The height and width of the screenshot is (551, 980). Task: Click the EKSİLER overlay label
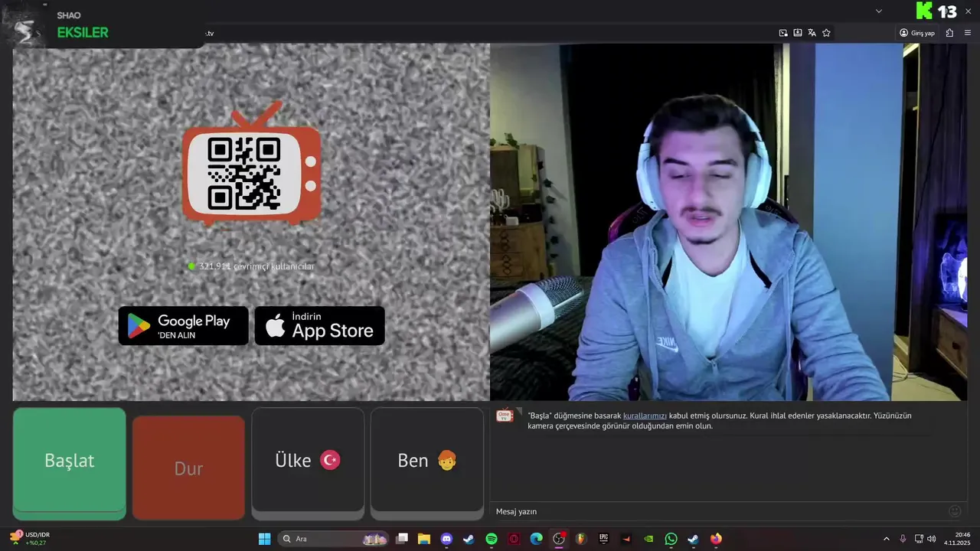click(83, 33)
